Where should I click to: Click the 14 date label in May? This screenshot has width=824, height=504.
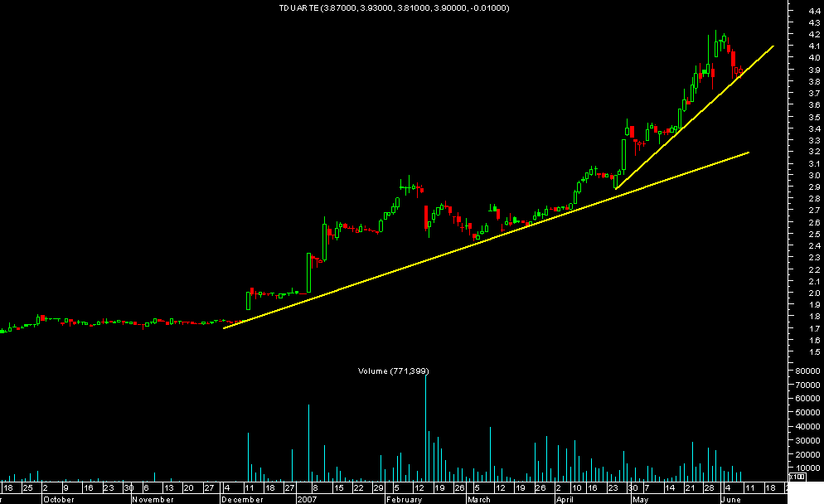[x=670, y=488]
